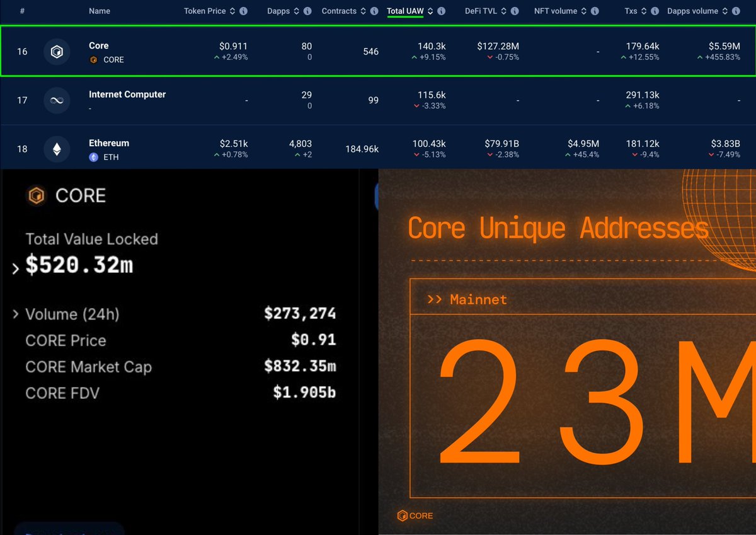Select the Token Price column header
756x535 pixels.
[x=205, y=11]
